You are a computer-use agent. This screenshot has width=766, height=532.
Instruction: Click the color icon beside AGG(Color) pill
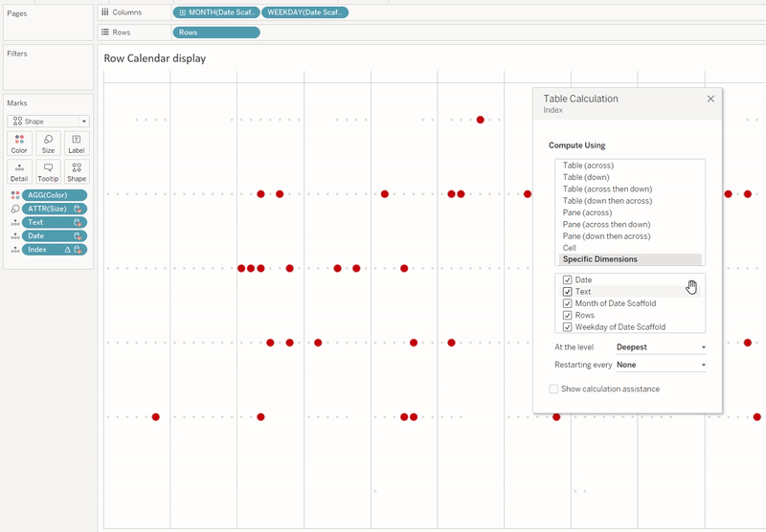[14, 195]
